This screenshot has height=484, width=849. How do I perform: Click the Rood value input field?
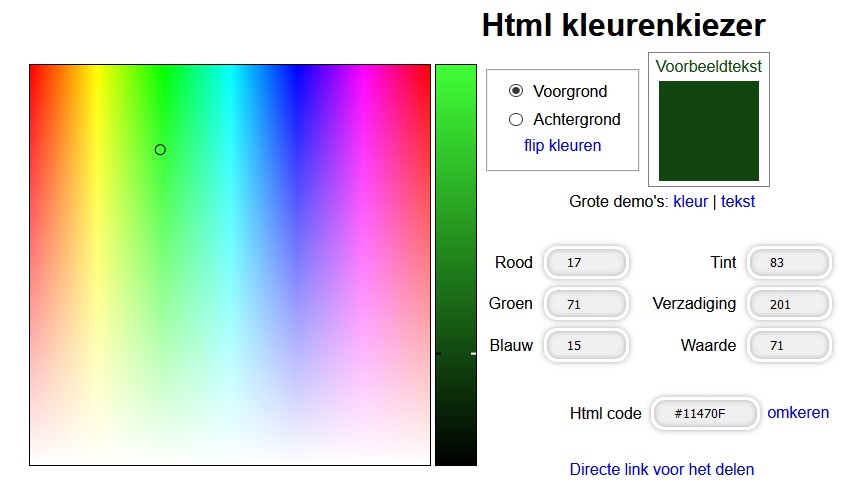(586, 263)
